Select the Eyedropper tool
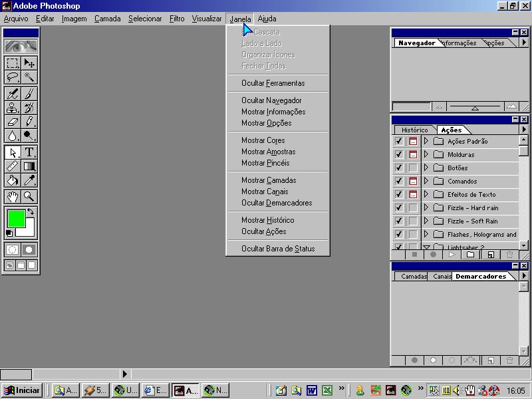Image resolution: width=532 pixels, height=399 pixels. (29, 180)
